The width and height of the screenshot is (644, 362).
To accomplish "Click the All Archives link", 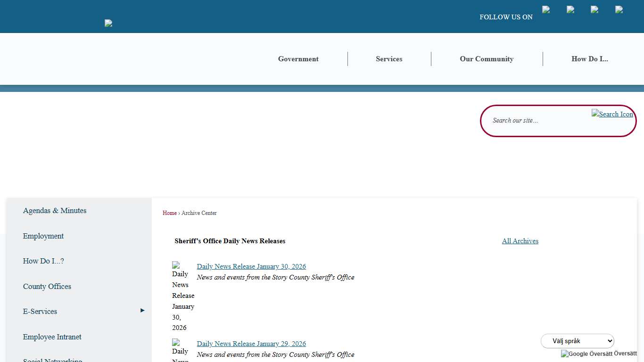I will coord(520,241).
